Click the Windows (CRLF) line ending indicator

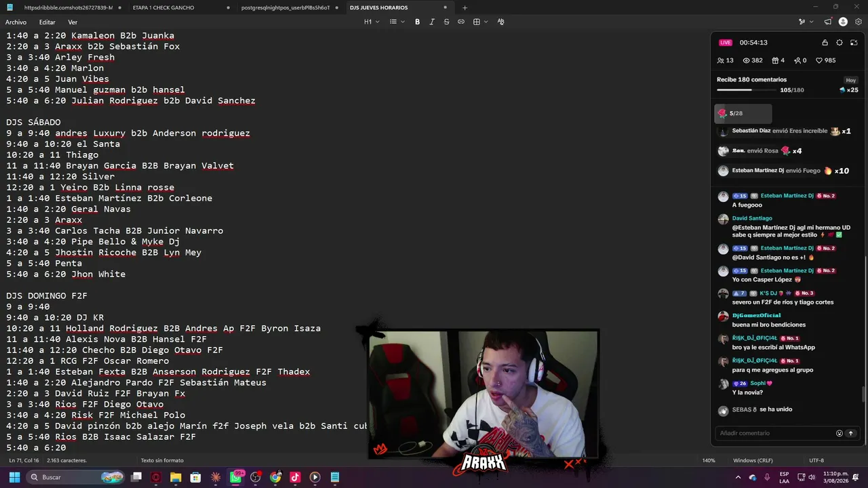tap(753, 461)
